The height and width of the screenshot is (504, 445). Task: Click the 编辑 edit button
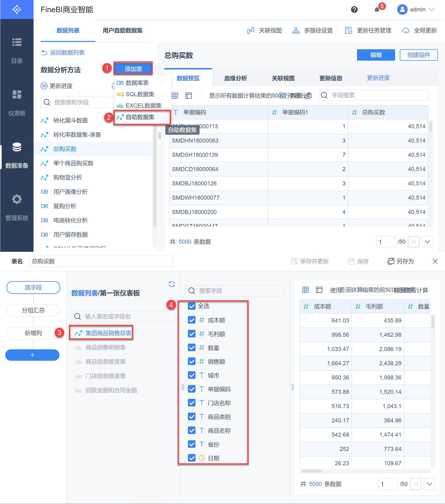tap(376, 55)
